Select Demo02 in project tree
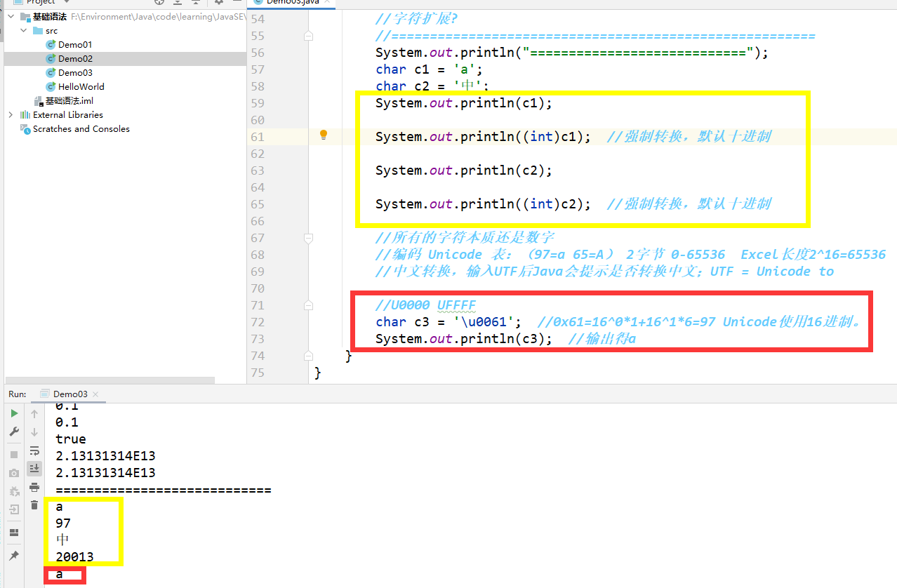 click(75, 58)
